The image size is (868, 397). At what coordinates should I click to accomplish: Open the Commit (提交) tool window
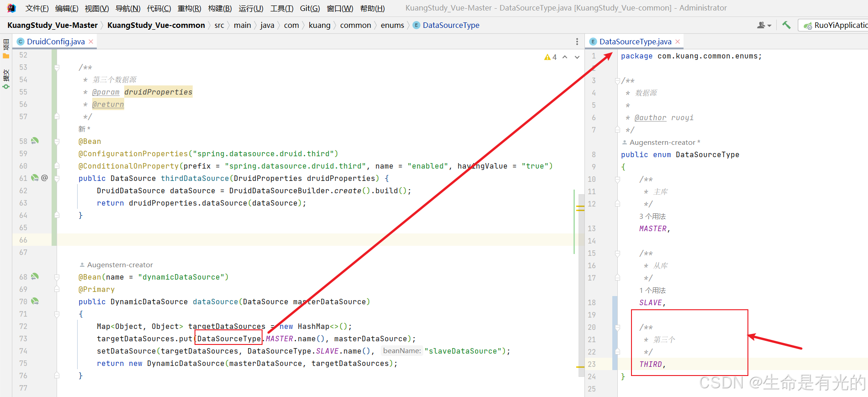tap(6, 79)
